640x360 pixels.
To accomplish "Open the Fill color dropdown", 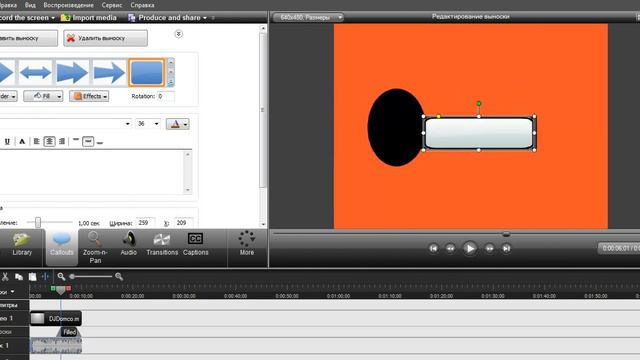I will pos(43,96).
